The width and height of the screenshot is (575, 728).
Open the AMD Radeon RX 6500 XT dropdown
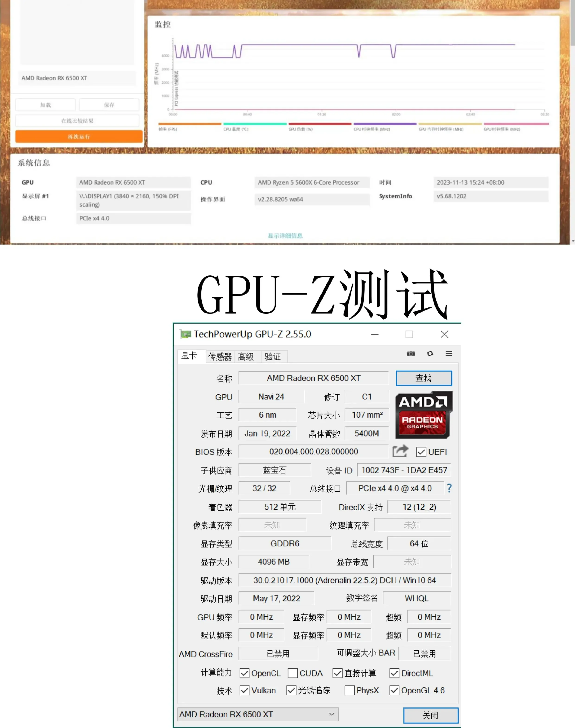pyautogui.click(x=258, y=714)
